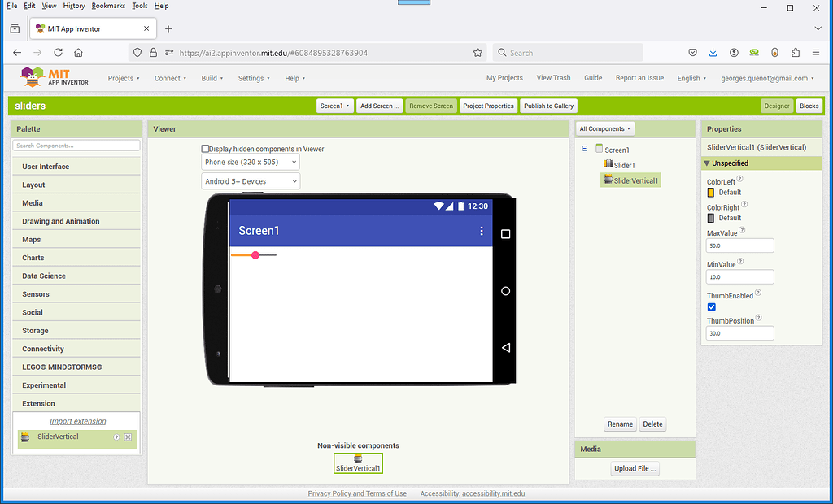Bookmark the page using the star icon
The width and height of the screenshot is (833, 504).
tap(478, 52)
